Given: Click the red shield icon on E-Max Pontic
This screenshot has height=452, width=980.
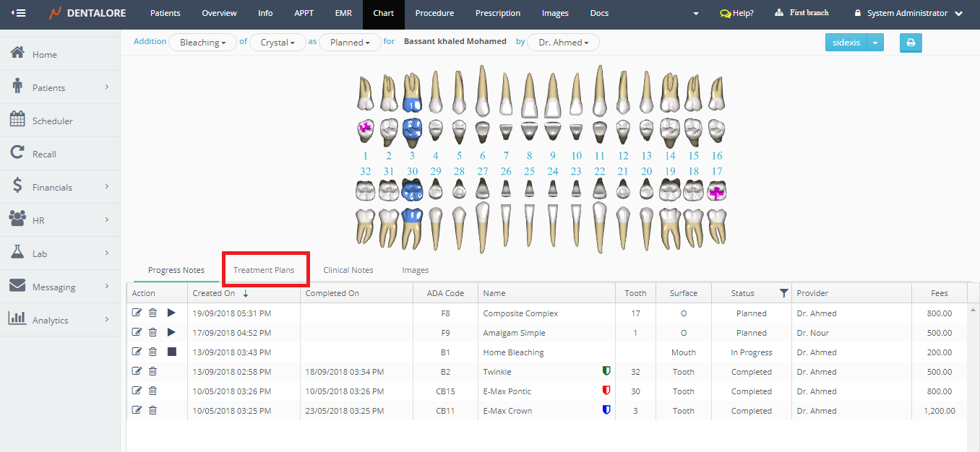Looking at the screenshot, I should click(606, 391).
